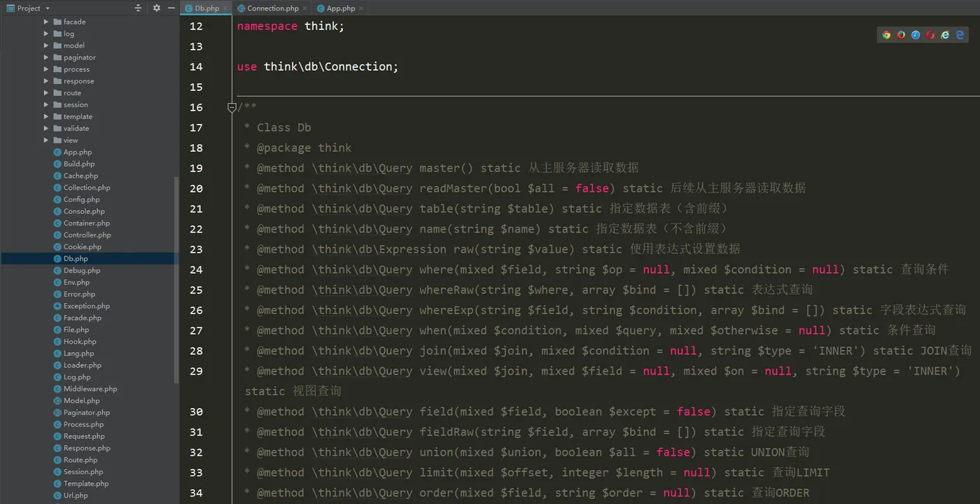Image resolution: width=980 pixels, height=504 pixels.
Task: Click 'namespace' keyword on line 12
Action: (x=267, y=26)
